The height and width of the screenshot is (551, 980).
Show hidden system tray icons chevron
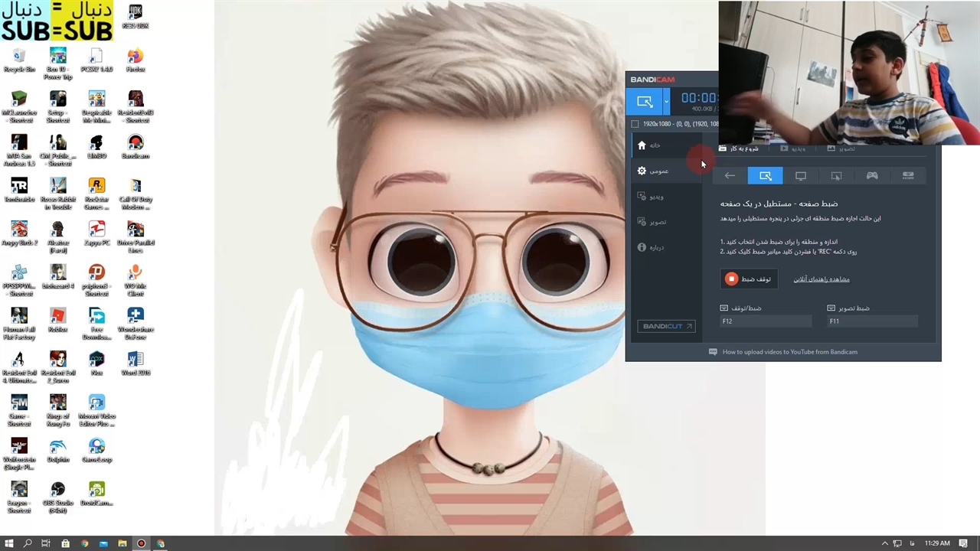pos(885,543)
